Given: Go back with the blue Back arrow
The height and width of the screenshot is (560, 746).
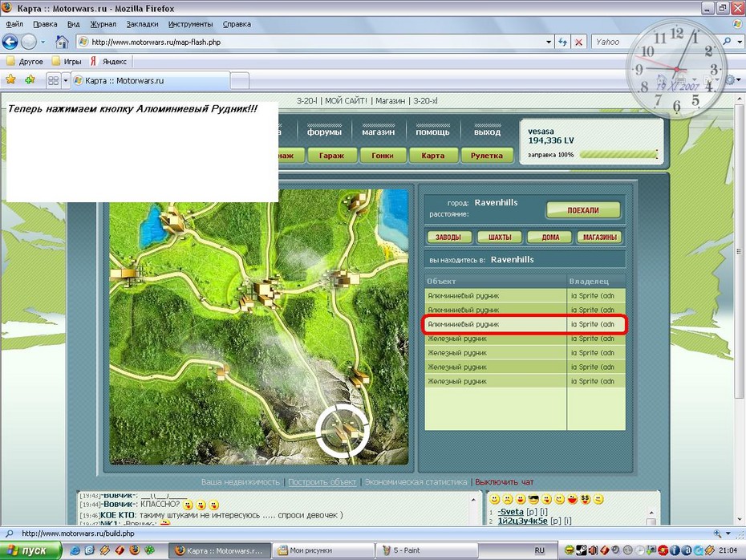Looking at the screenshot, I should coord(10,42).
